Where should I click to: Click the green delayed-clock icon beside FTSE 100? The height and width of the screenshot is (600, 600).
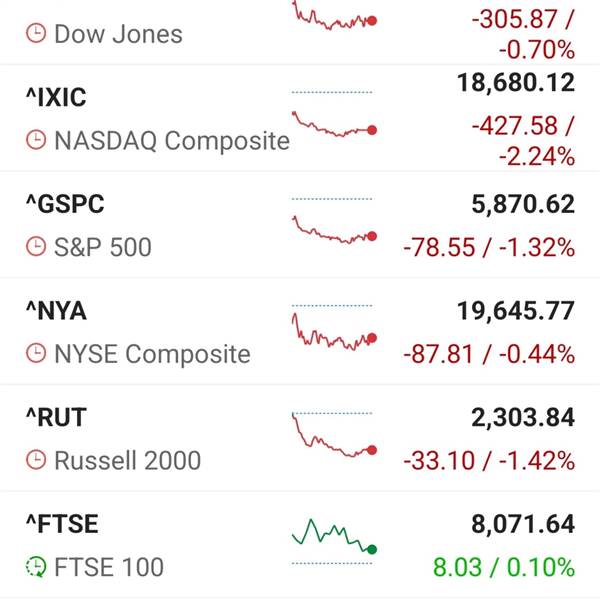[x=36, y=567]
